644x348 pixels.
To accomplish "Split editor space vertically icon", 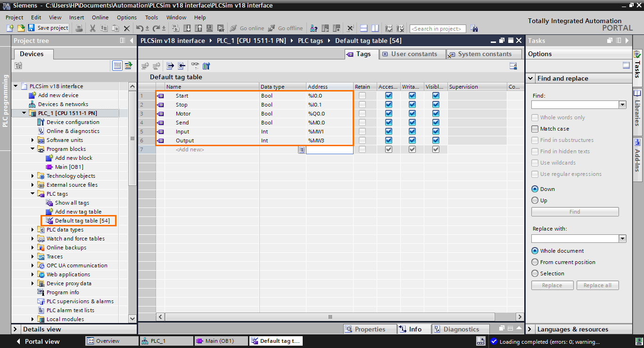I will point(375,28).
